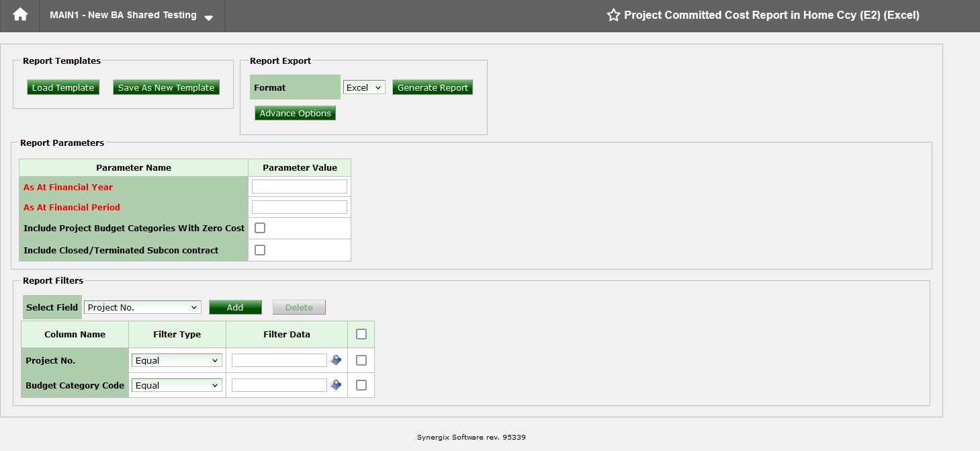Image resolution: width=980 pixels, height=451 pixels.
Task: Click the home icon in the top bar
Action: (x=19, y=15)
